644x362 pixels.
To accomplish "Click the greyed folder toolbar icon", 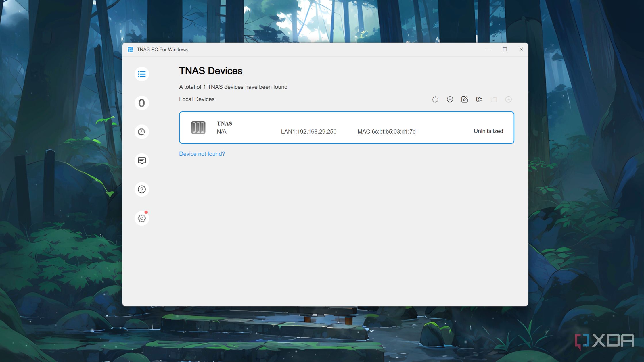I will point(494,99).
